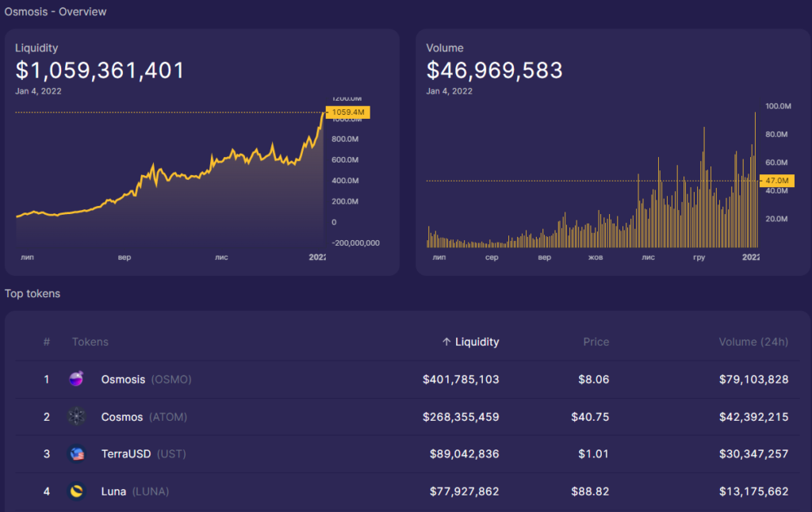Viewport: 812px width, 512px height.
Task: Toggle sorting by the Price column
Action: click(x=596, y=342)
